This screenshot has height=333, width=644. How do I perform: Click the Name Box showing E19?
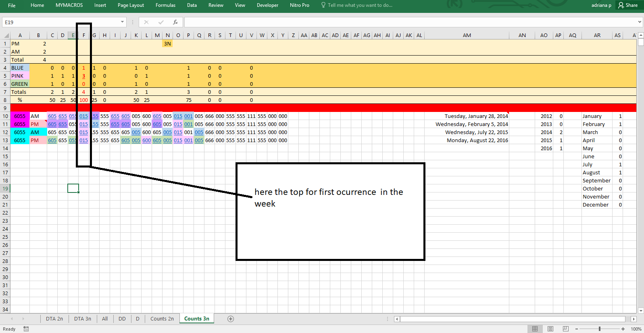tap(60, 22)
